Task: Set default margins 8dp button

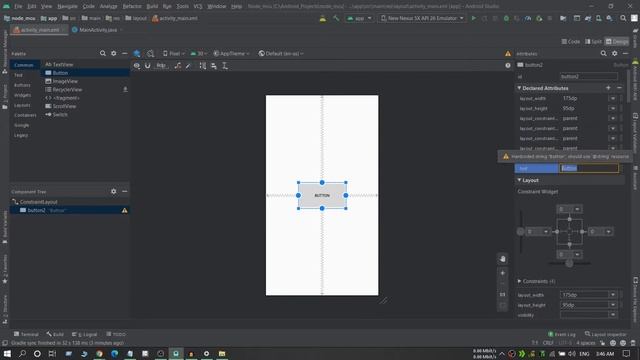Action: click(x=161, y=66)
